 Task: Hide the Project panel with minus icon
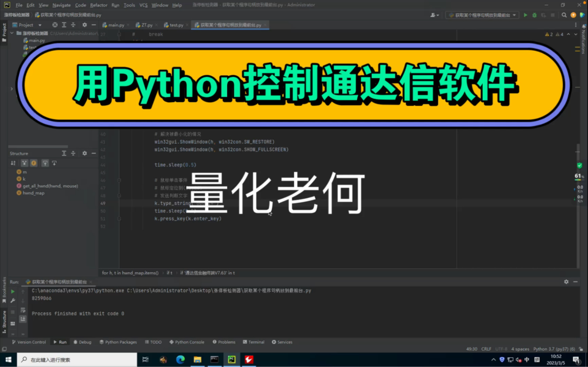pos(94,25)
